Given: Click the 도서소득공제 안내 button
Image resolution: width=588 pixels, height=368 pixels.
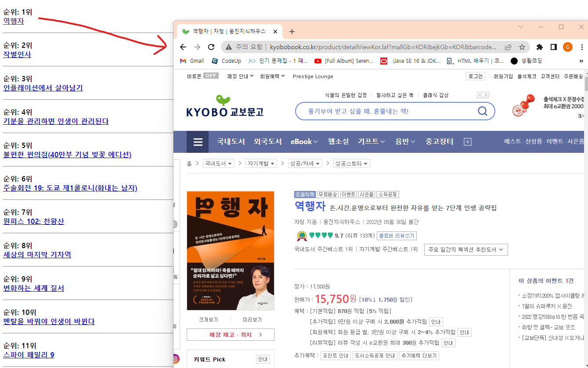Looking at the screenshot, I should [375, 356].
